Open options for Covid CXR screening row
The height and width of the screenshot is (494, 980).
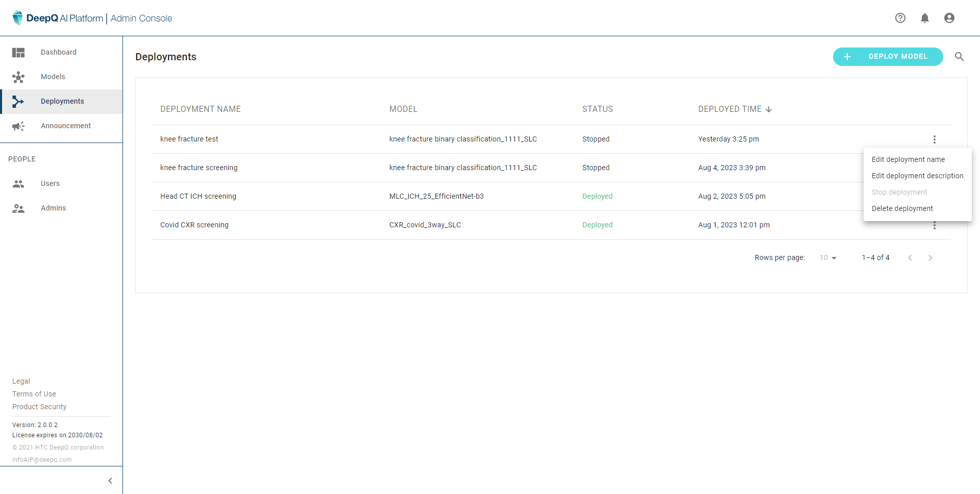click(x=934, y=226)
